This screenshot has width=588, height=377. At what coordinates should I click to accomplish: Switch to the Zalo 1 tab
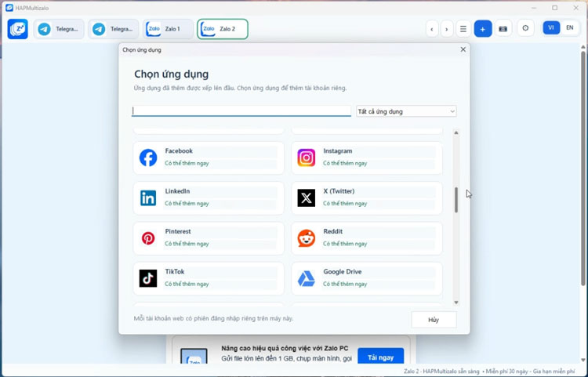click(168, 29)
